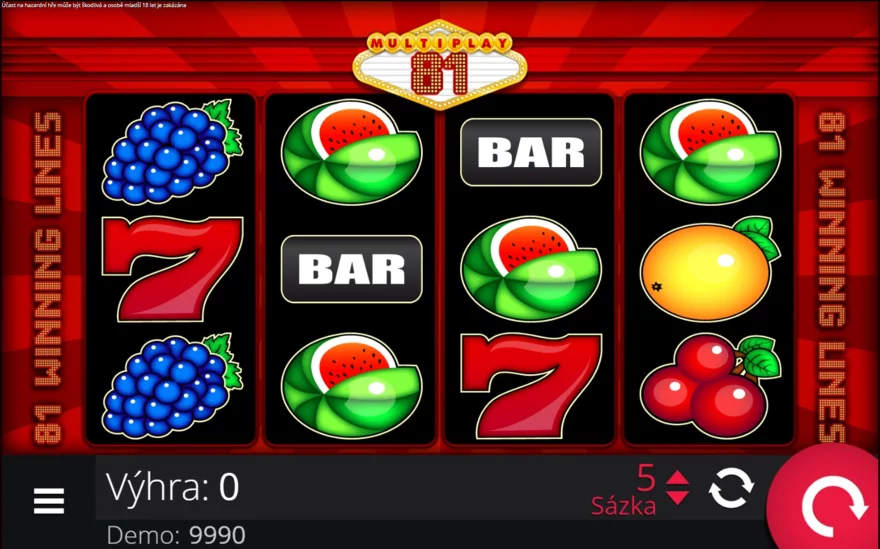Click the cherries symbol on fourth reel
Image resolution: width=880 pixels, height=549 pixels.
click(710, 385)
